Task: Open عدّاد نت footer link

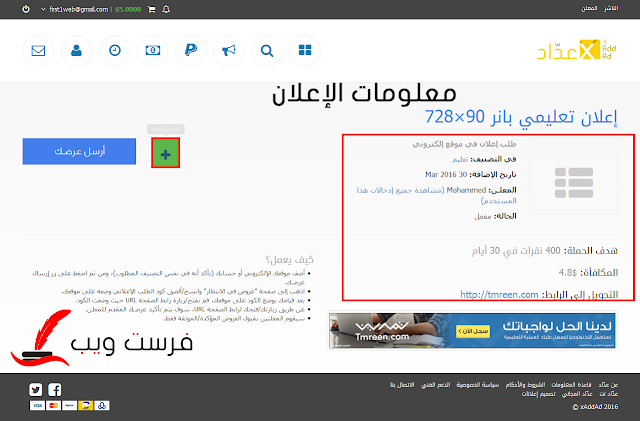Action: coord(609,394)
